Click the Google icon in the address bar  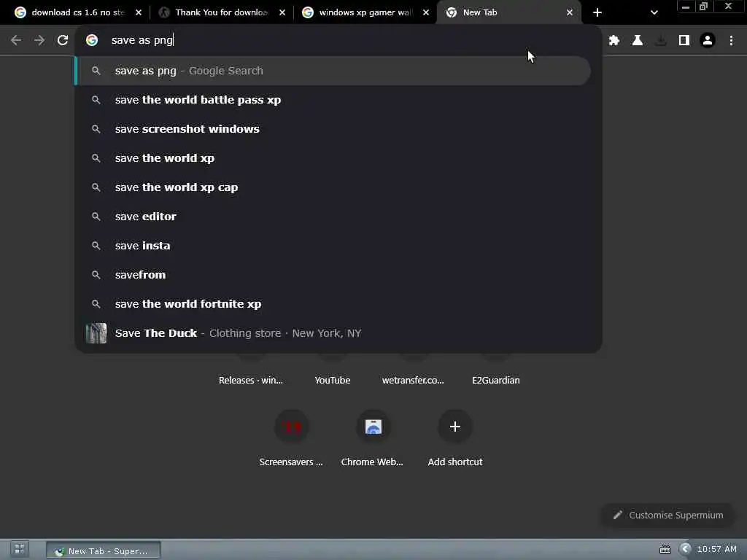[x=92, y=40]
